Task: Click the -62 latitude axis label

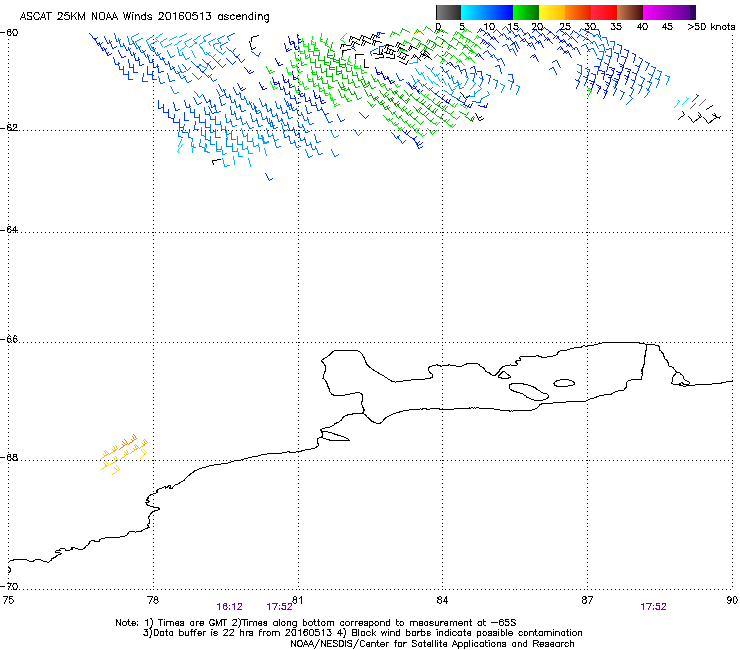Action: point(9,128)
